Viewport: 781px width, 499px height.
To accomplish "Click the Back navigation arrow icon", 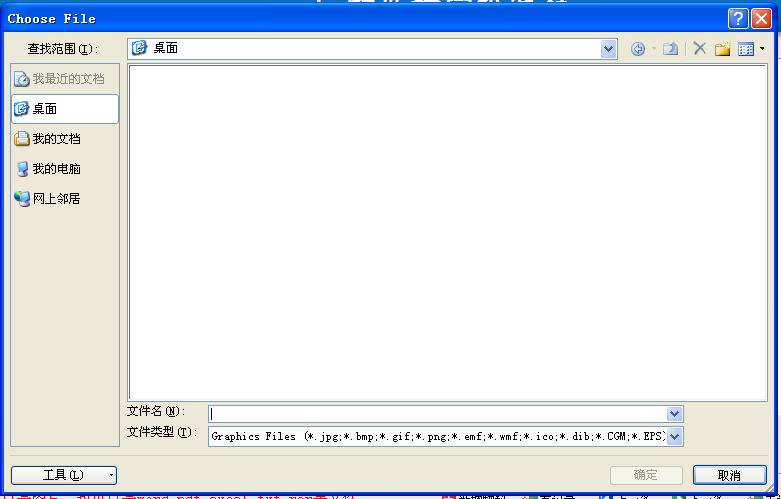I will [x=638, y=49].
